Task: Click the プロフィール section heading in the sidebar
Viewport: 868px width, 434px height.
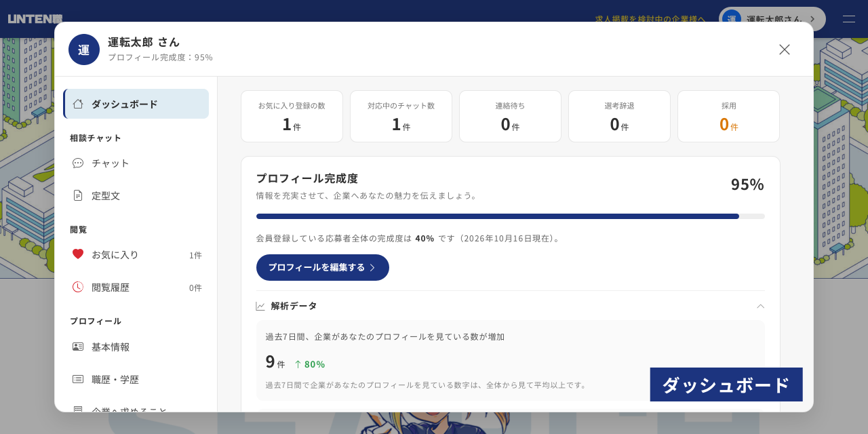Action: point(96,321)
